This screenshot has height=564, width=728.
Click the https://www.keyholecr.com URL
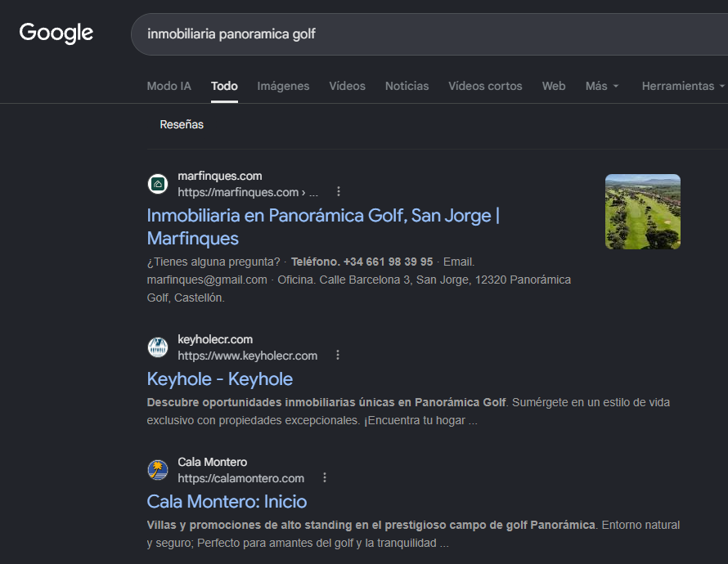pyautogui.click(x=248, y=356)
